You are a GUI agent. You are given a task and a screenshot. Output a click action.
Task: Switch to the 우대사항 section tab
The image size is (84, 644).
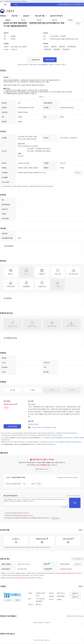pos(39,20)
